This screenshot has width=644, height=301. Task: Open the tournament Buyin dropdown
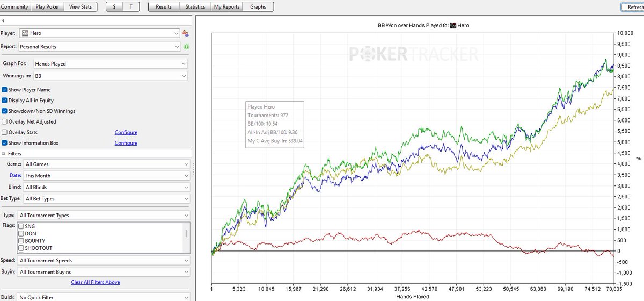(104, 272)
